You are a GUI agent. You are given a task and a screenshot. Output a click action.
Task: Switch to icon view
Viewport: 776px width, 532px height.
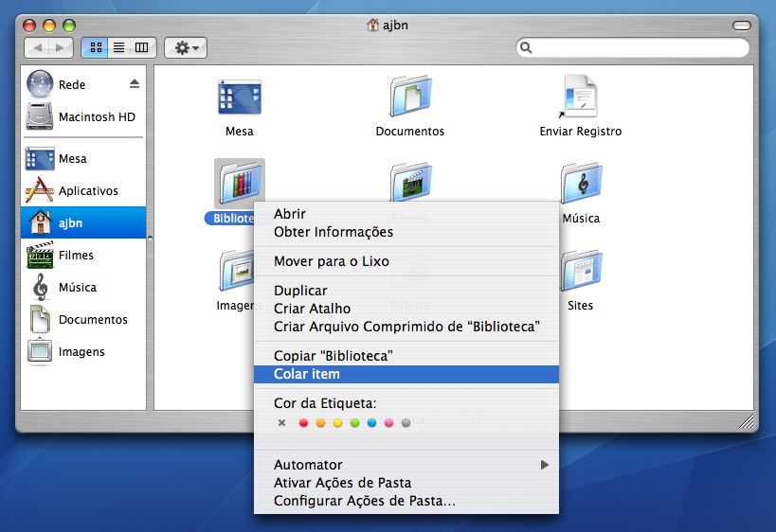[x=95, y=47]
